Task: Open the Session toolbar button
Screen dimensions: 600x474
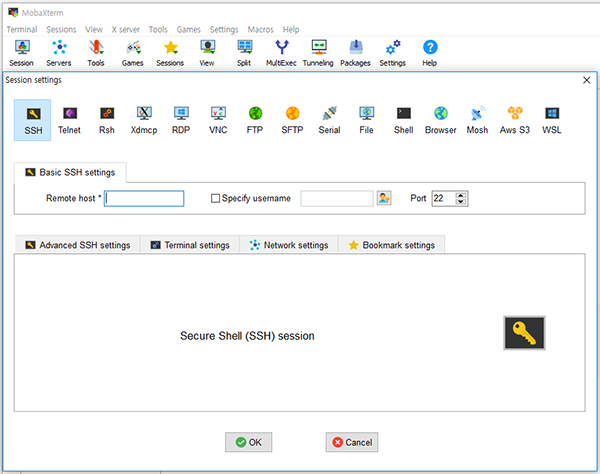Action: (22, 53)
